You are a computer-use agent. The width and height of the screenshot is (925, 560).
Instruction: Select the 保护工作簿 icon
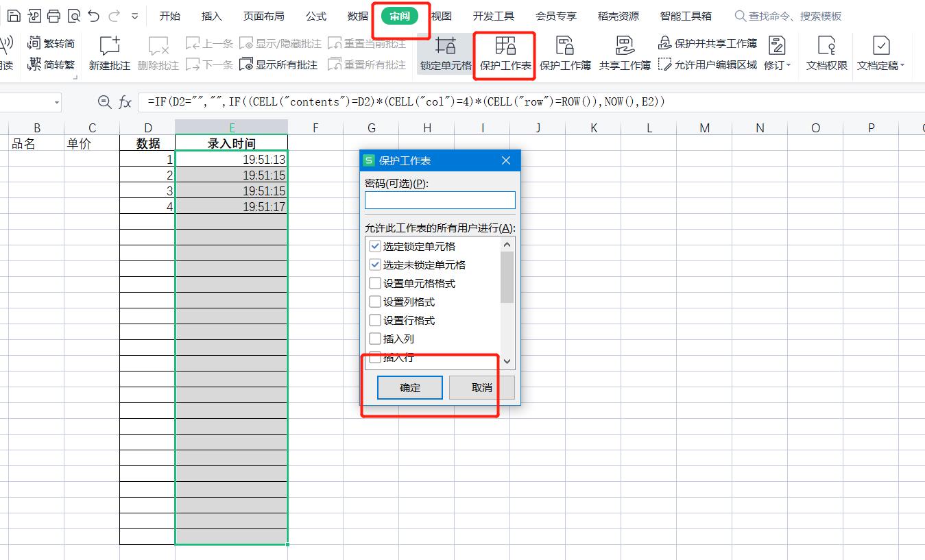coord(566,53)
